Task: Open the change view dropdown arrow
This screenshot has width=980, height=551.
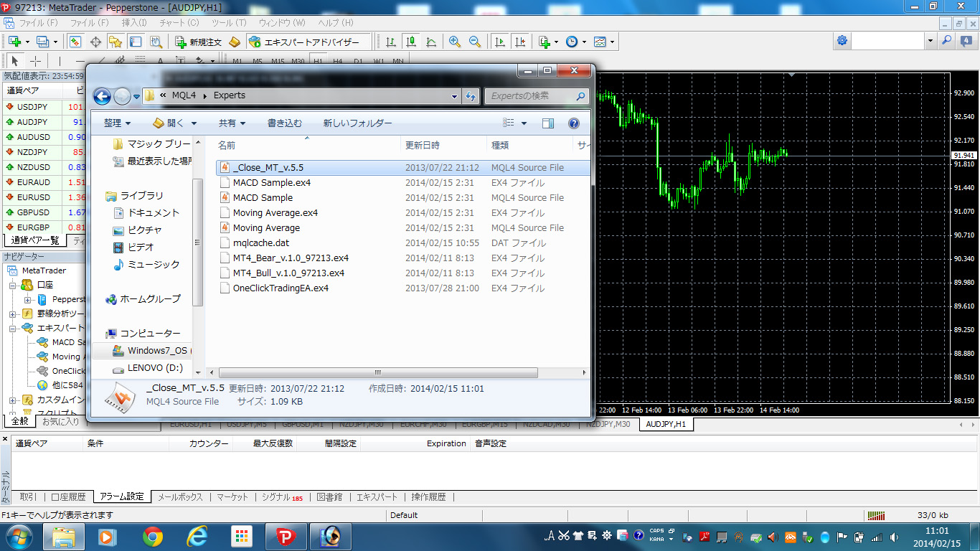Action: click(524, 123)
